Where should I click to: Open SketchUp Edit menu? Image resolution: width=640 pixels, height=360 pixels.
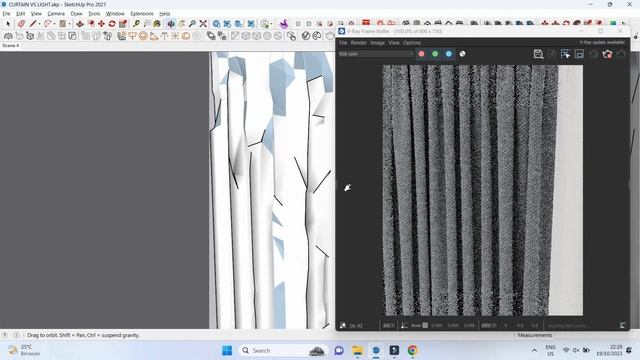click(x=20, y=13)
